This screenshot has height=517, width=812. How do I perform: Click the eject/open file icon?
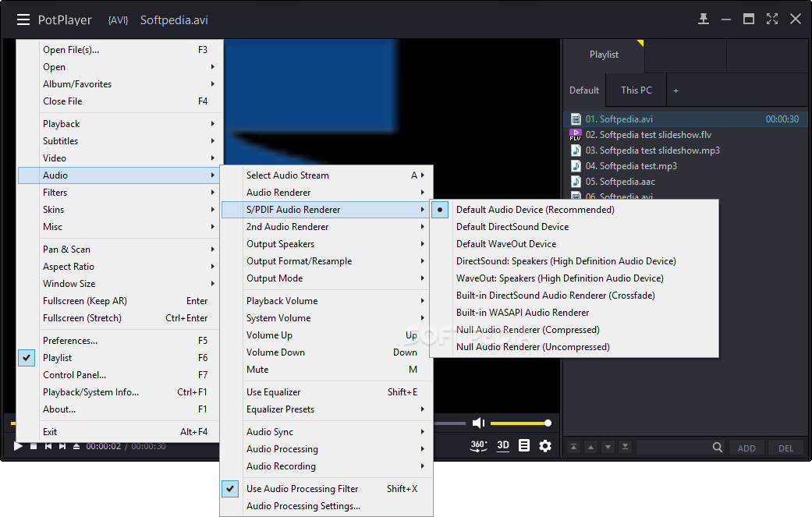[76, 446]
